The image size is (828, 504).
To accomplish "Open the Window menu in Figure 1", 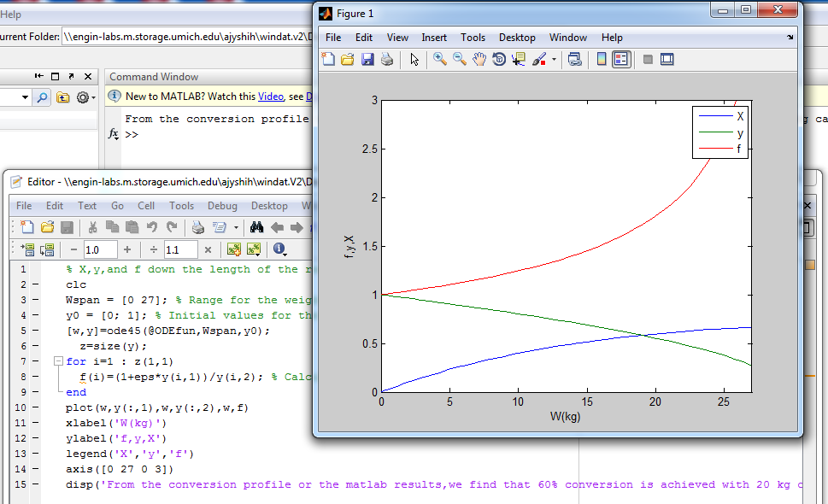I will click(x=568, y=38).
